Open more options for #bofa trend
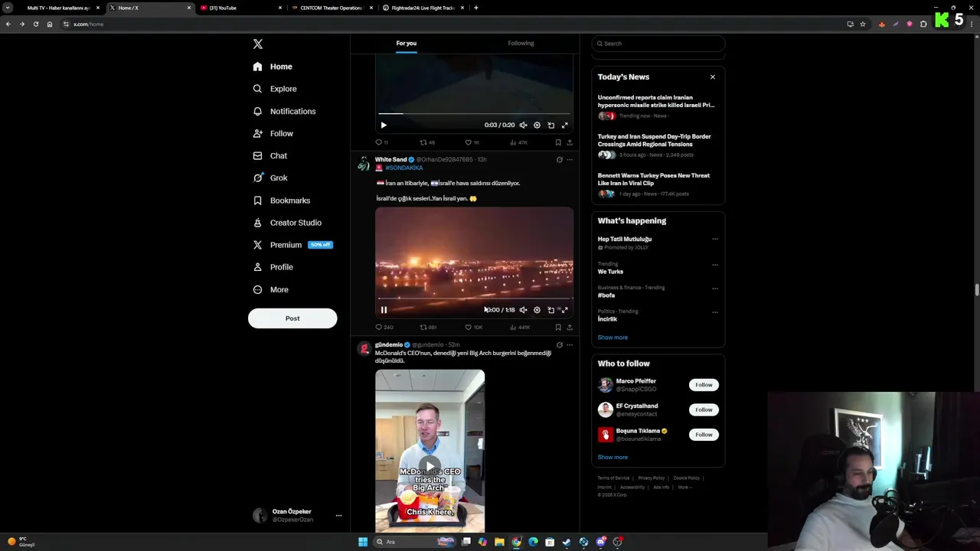The width and height of the screenshot is (980, 551). point(715,289)
